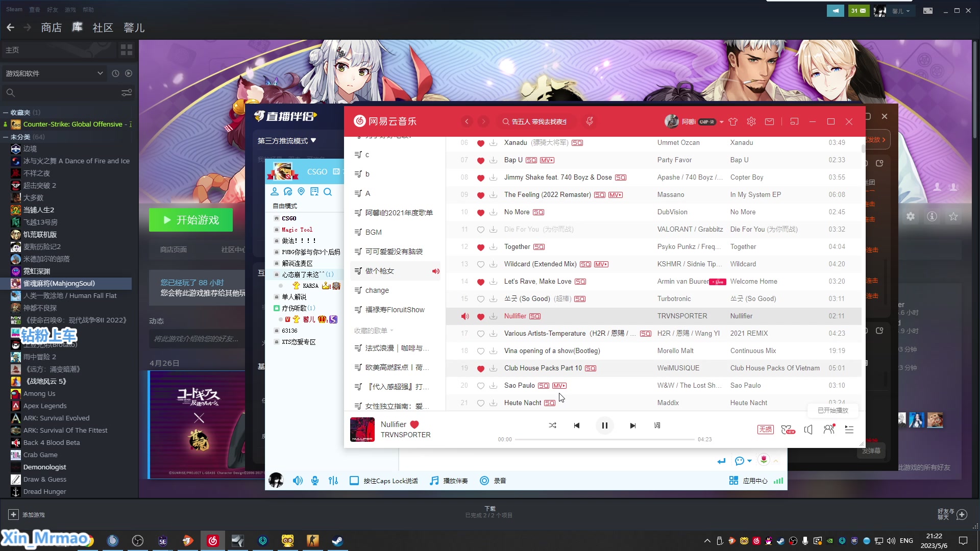This screenshot has height=551, width=980.
Task: Skip to the previous track
Action: coord(577,425)
